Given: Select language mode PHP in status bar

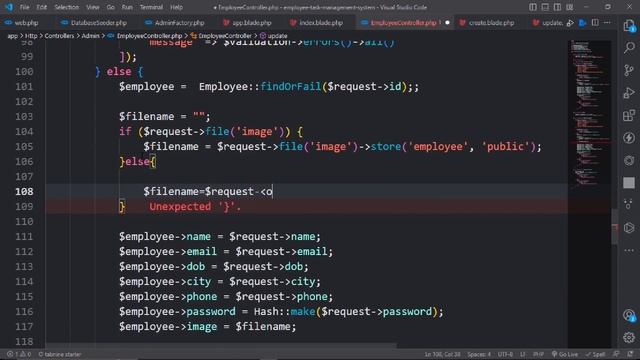Looking at the screenshot, I should tap(538, 354).
